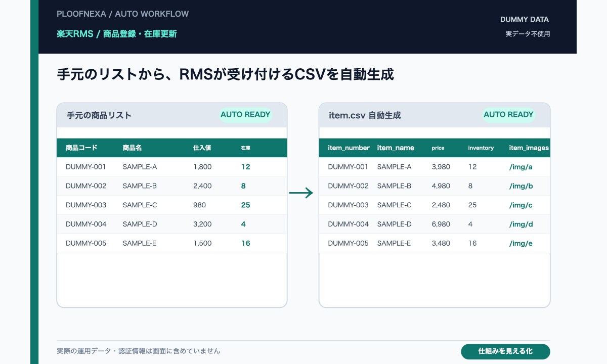Click the item_number column header
Image resolution: width=607 pixels, height=364 pixels.
(349, 148)
